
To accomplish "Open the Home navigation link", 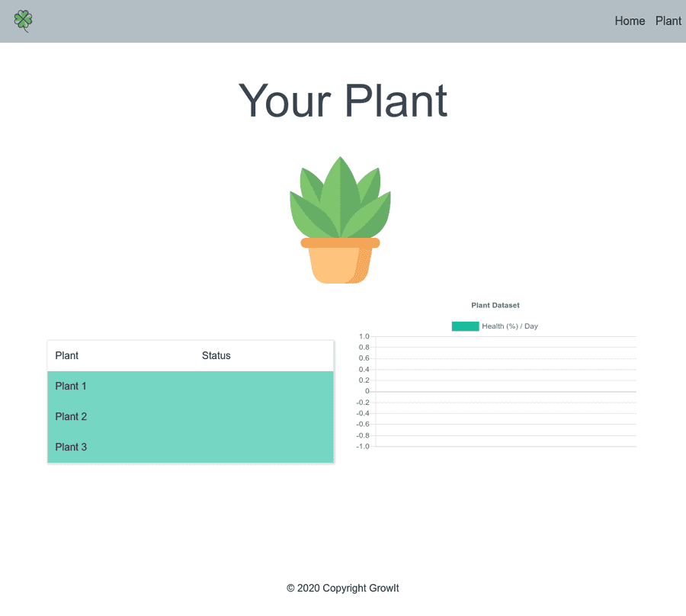I will tap(630, 21).
